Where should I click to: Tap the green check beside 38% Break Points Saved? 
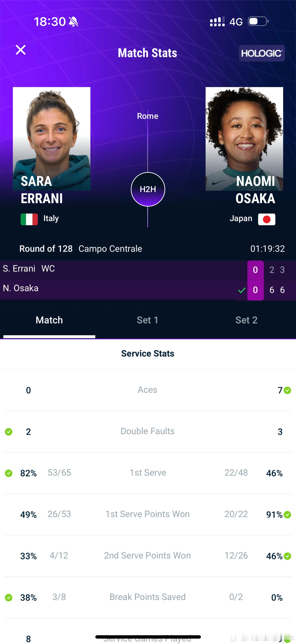[9, 598]
